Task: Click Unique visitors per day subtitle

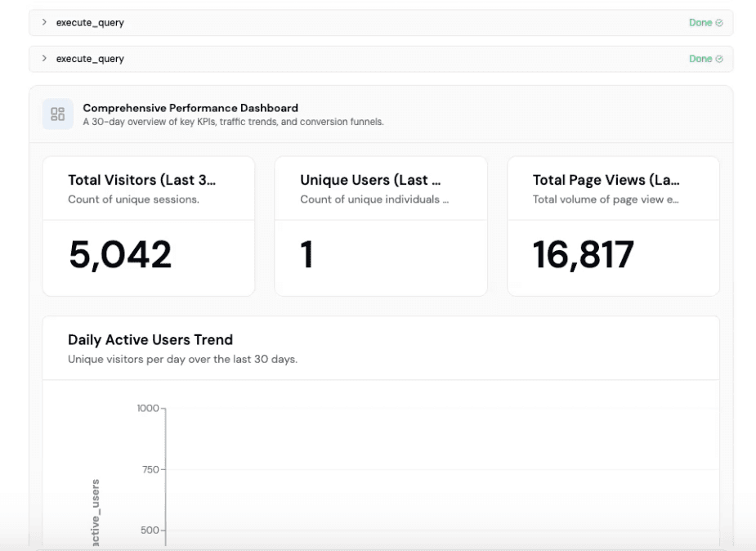Action: pyautogui.click(x=183, y=359)
